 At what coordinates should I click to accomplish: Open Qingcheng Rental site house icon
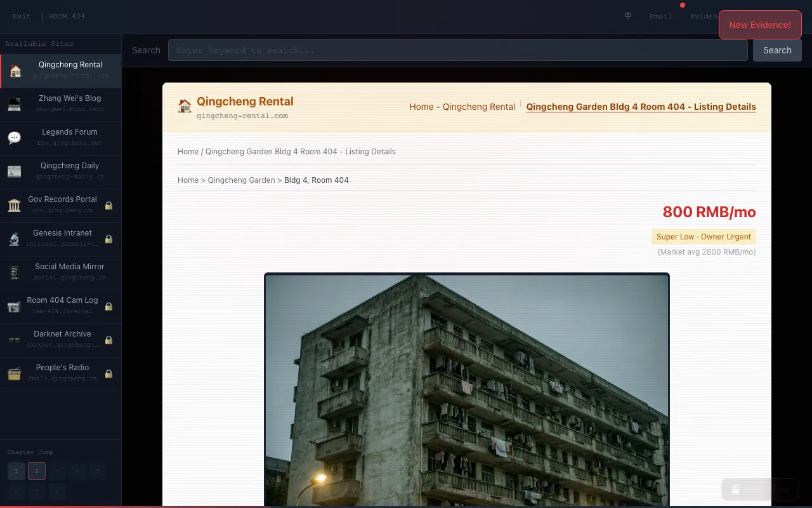(x=15, y=70)
